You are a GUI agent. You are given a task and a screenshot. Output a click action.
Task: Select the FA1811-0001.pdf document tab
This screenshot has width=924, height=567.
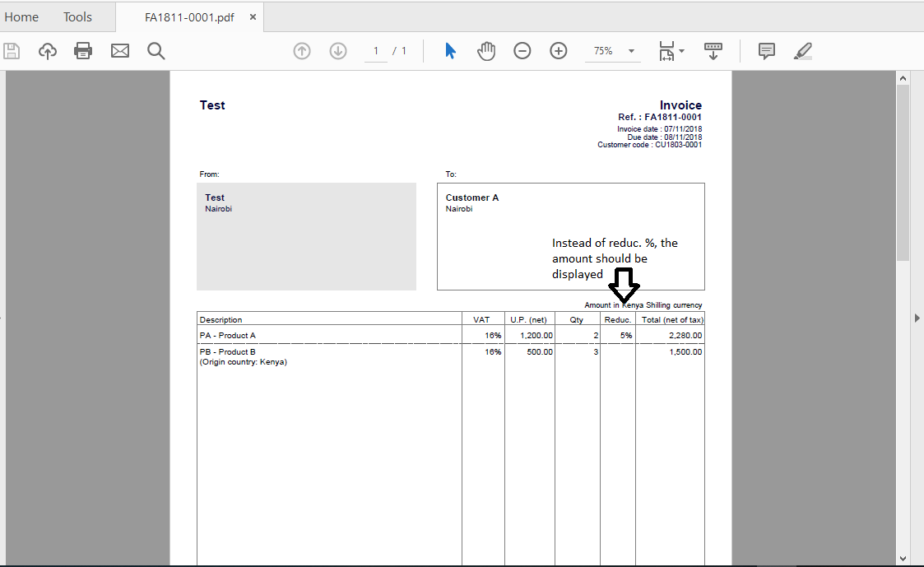click(189, 17)
